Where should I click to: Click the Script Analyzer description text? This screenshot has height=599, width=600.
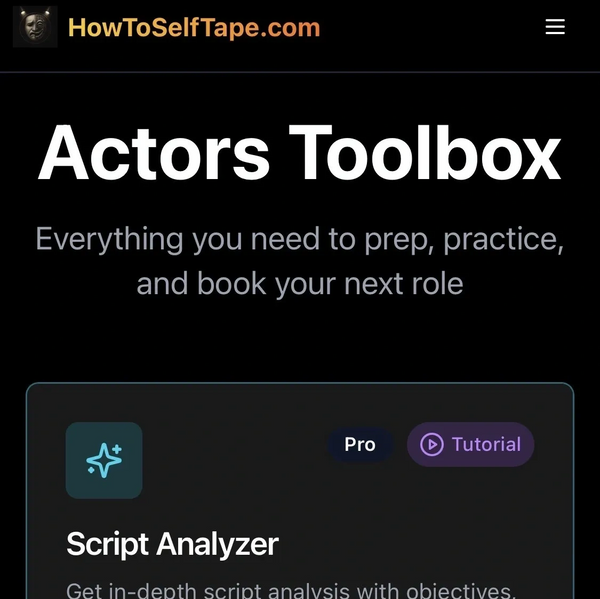pyautogui.click(x=290, y=589)
